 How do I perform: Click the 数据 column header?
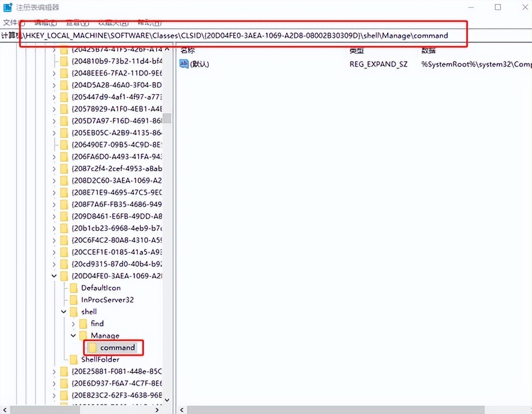(x=428, y=51)
